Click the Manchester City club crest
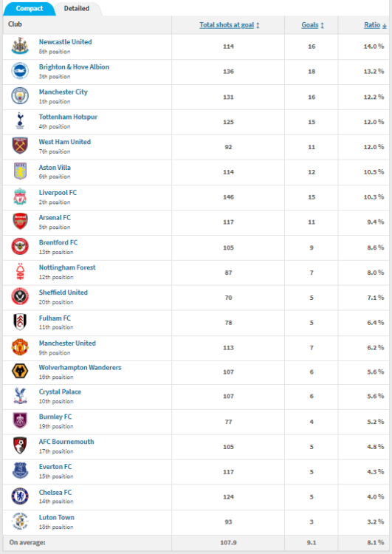This screenshot has height=554, width=392. [x=20, y=96]
